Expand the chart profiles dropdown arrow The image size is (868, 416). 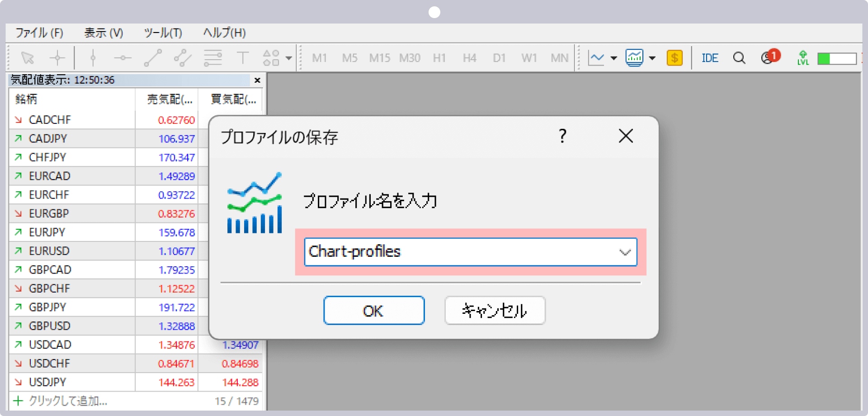pyautogui.click(x=652, y=58)
